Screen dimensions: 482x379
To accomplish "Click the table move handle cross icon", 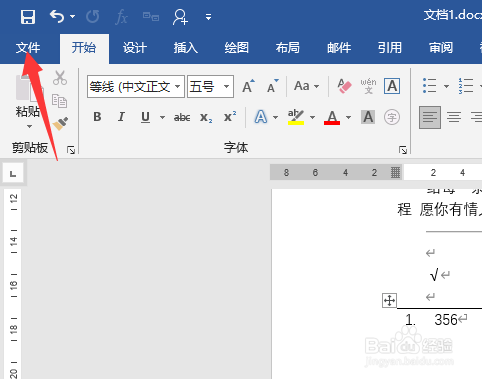I will click(389, 300).
